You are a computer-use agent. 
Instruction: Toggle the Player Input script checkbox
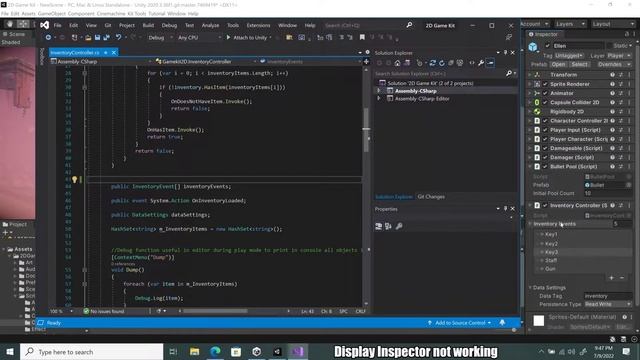tap(545, 130)
